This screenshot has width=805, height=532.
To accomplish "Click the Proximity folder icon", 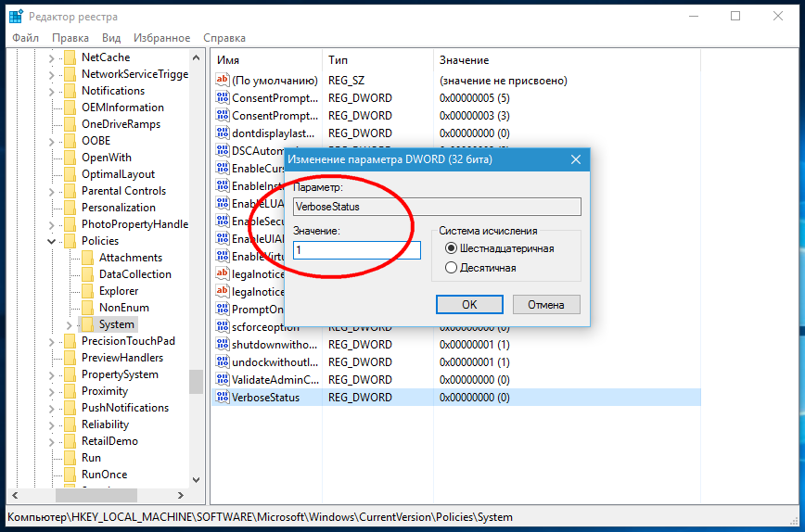I will (70, 391).
